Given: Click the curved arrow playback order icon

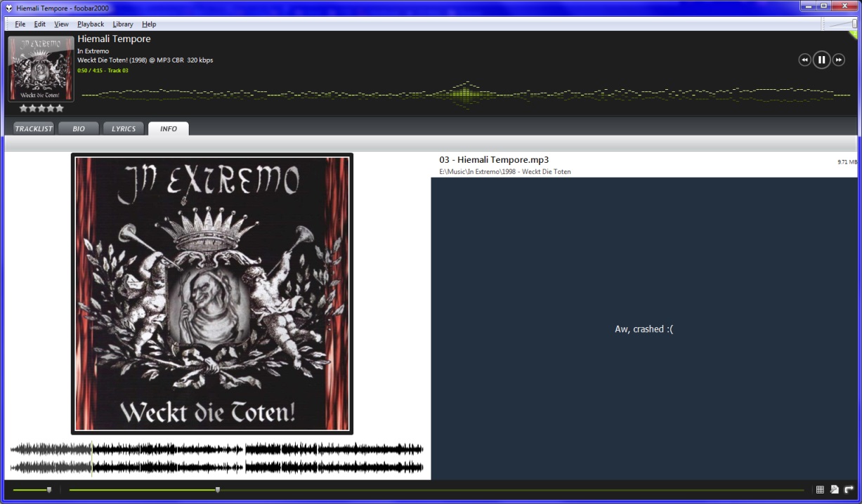Looking at the screenshot, I should pyautogui.click(x=849, y=490).
